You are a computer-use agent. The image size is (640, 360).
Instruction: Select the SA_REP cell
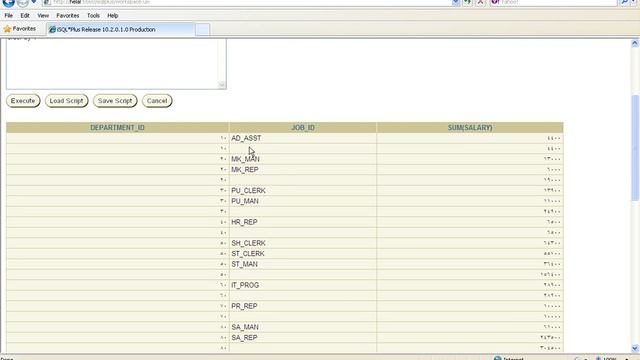[303, 338]
